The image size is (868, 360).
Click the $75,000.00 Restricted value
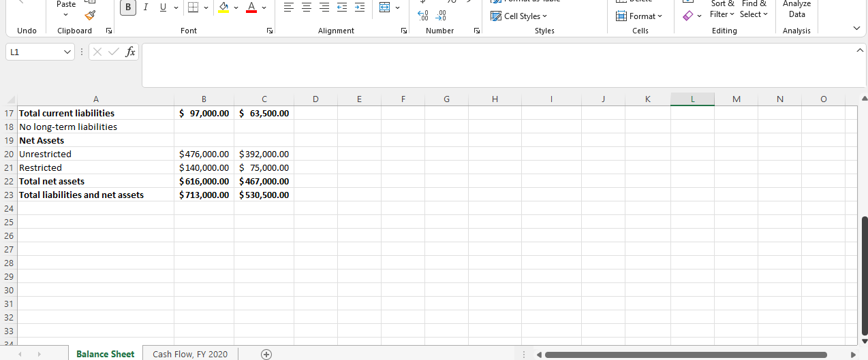[x=264, y=167]
